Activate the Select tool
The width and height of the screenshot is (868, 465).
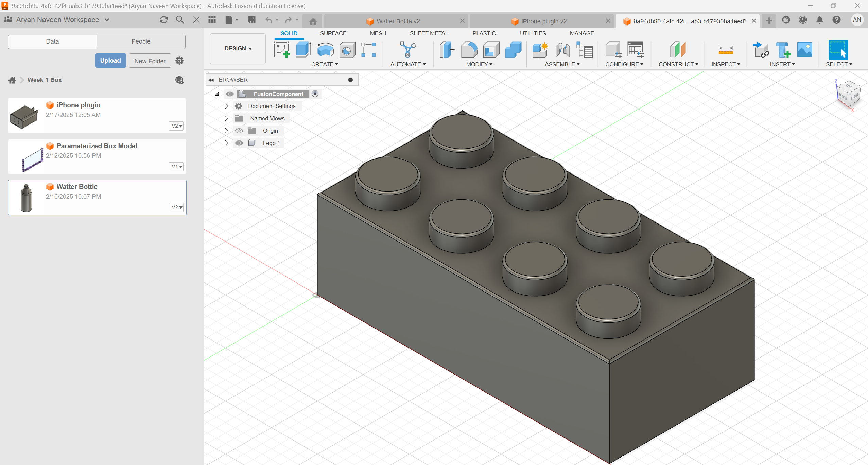(838, 50)
